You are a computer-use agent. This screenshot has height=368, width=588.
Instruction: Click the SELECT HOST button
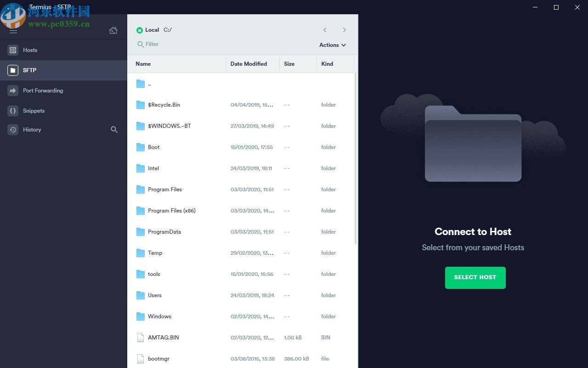475,278
